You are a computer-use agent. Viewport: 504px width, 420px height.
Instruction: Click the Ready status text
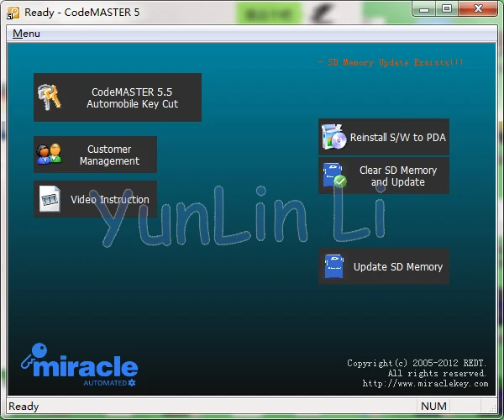(24, 407)
